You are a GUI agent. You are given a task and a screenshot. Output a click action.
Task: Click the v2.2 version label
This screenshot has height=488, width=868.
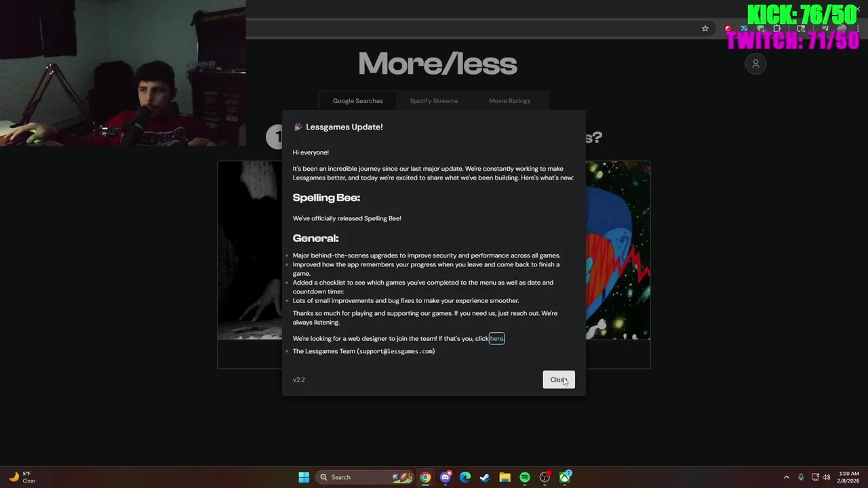[298, 380]
